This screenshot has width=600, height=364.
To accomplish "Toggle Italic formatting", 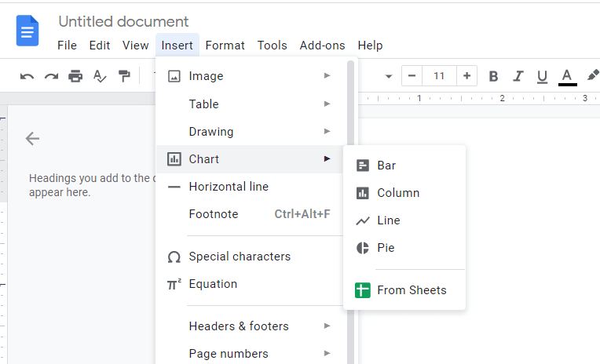I will point(518,76).
